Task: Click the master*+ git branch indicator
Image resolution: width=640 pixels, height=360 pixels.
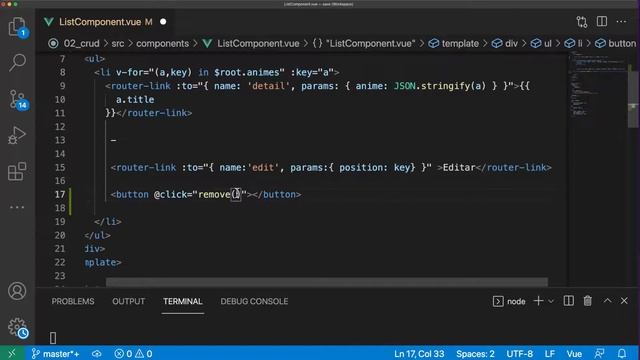Action: [56, 353]
